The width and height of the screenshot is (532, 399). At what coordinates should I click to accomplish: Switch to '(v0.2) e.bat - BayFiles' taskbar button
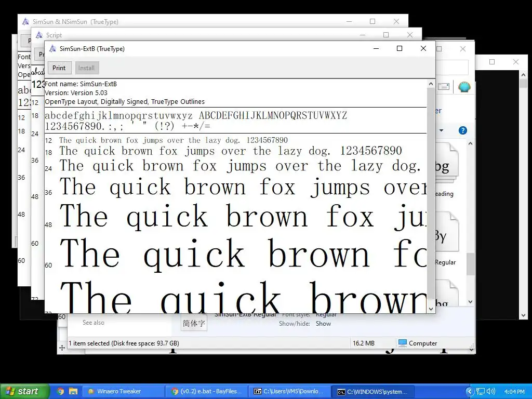207,391
